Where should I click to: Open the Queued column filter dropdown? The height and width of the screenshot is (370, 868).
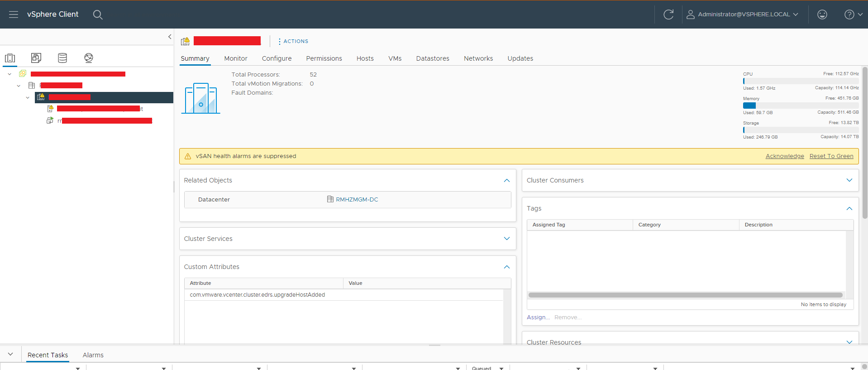[x=501, y=368]
